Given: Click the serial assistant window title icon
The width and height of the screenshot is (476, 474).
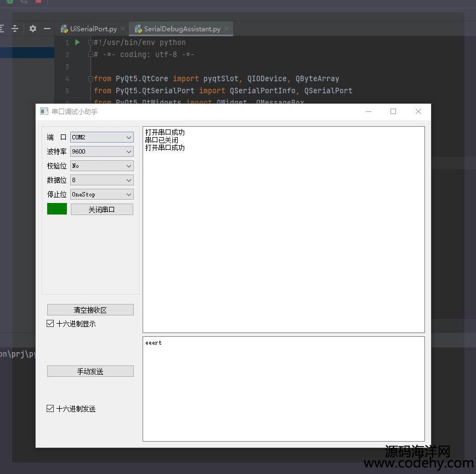Looking at the screenshot, I should 44,111.
